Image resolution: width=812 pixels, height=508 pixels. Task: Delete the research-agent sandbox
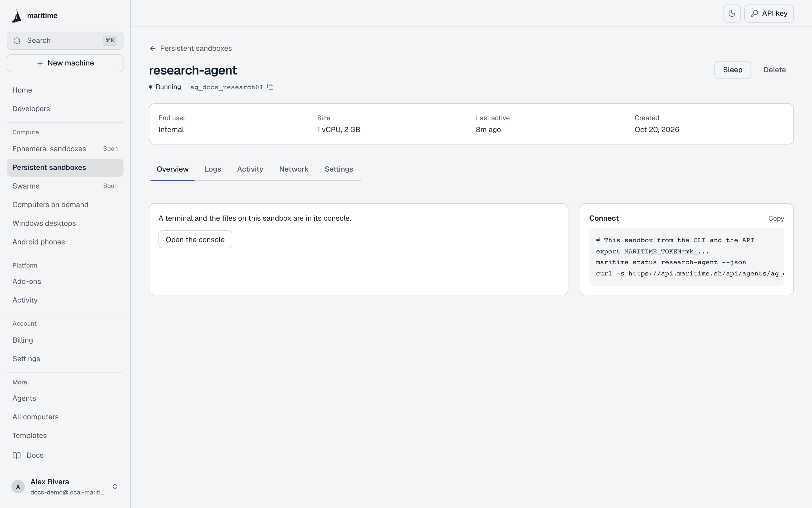tap(775, 70)
